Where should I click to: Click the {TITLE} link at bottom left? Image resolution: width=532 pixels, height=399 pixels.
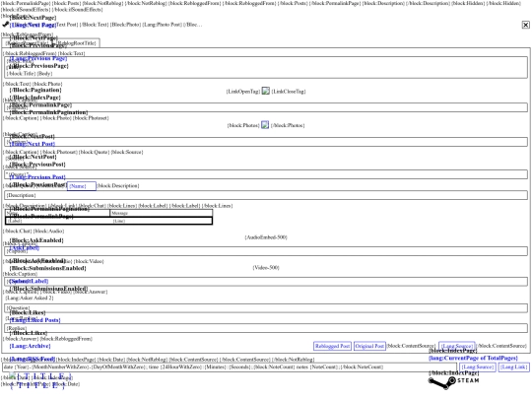point(39,380)
